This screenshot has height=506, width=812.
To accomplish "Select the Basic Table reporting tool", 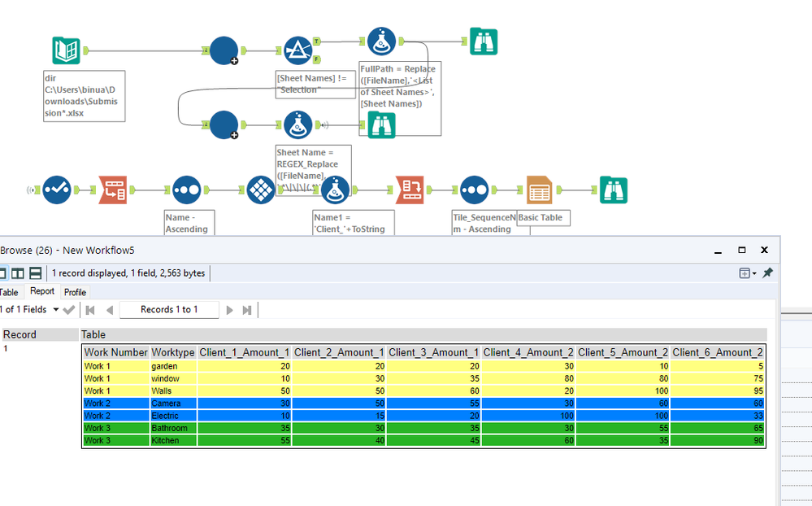I will click(x=540, y=190).
